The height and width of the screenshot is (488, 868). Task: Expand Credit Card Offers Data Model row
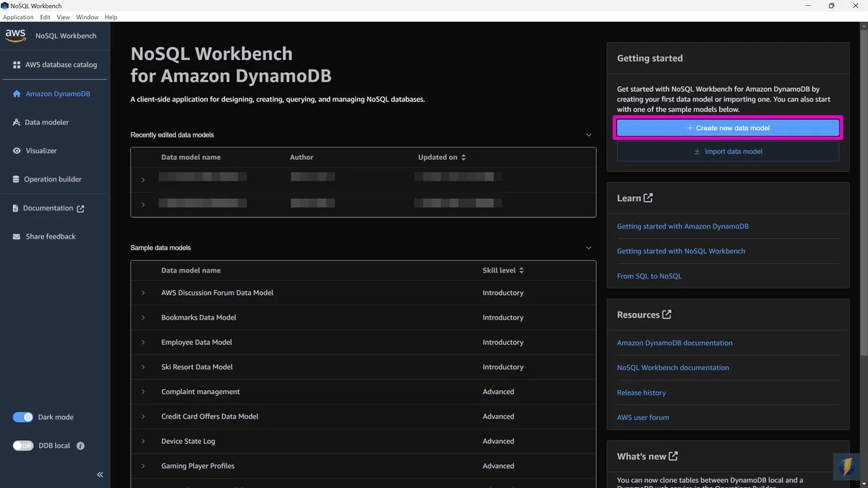click(x=143, y=416)
